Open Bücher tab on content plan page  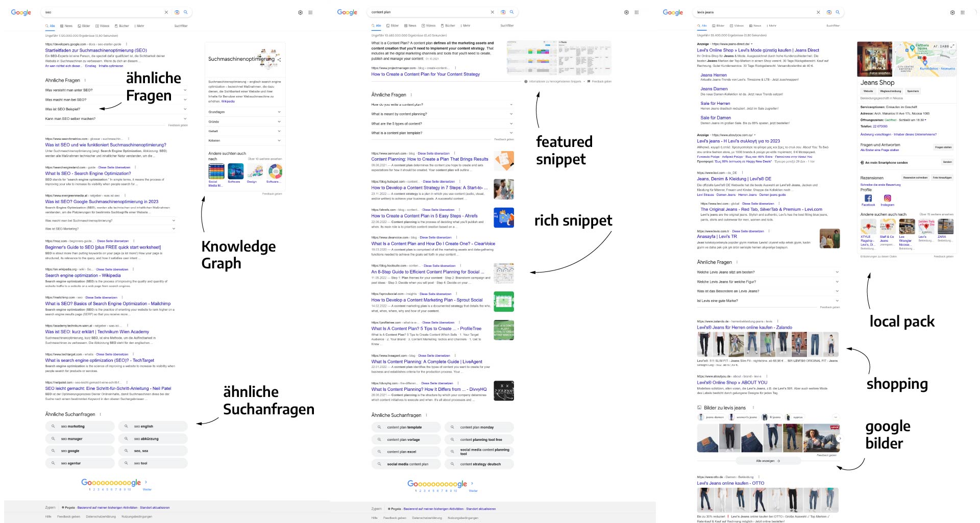click(x=448, y=26)
